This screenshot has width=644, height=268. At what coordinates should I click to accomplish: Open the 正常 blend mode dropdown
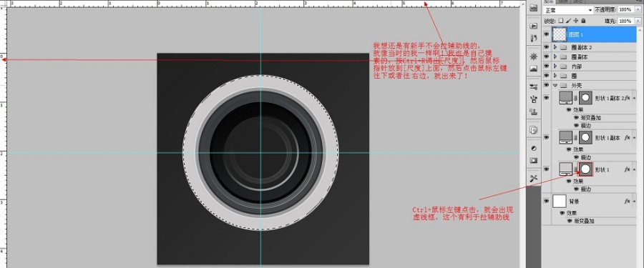pos(568,9)
